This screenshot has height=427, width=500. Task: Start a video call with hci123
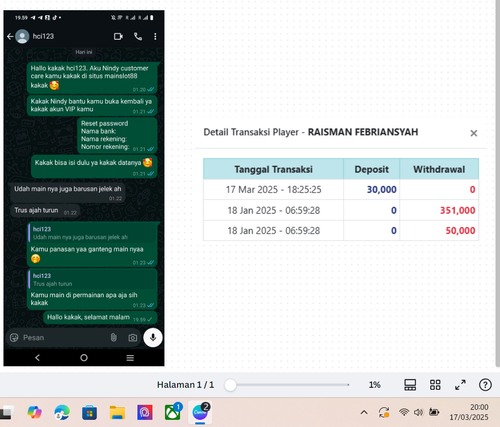[118, 36]
